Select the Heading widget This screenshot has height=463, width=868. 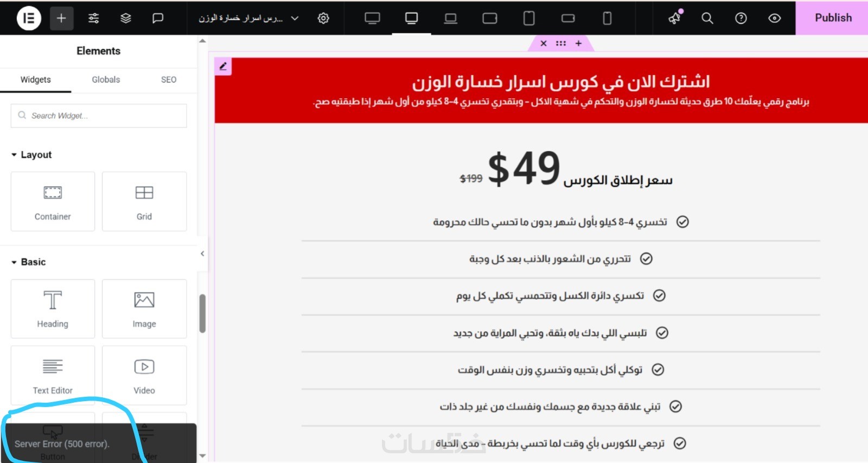53,309
